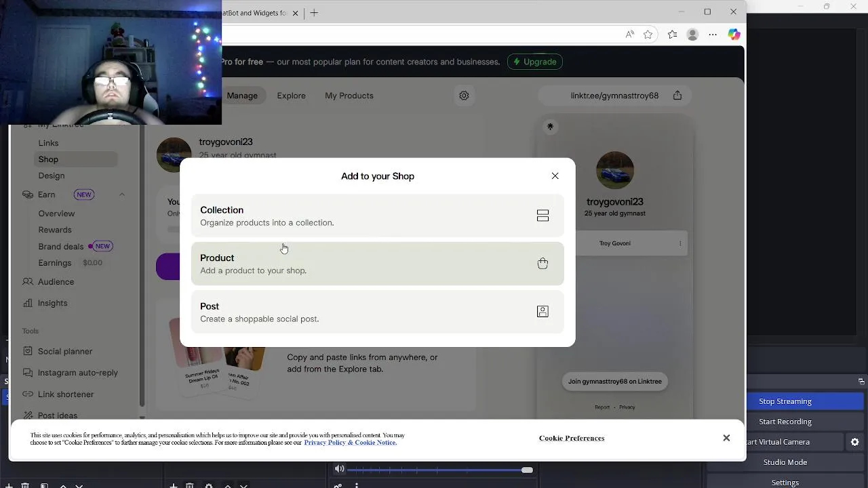Click the Earn money icon in sidebar

click(x=28, y=195)
